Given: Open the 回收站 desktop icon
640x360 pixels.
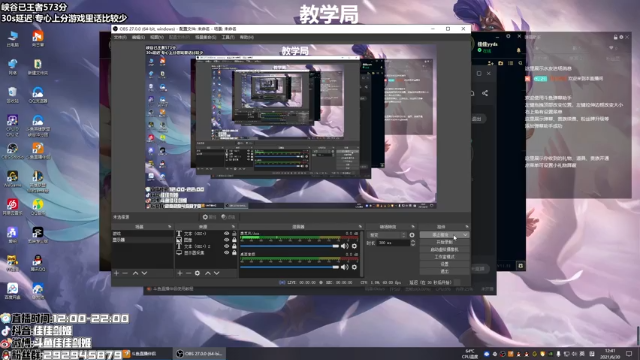Looking at the screenshot, I should (x=13, y=95).
